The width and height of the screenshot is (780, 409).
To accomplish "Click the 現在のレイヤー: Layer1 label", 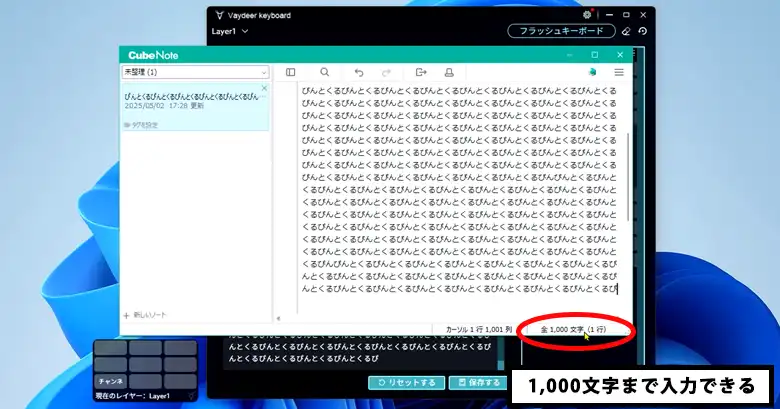I will click(x=132, y=396).
